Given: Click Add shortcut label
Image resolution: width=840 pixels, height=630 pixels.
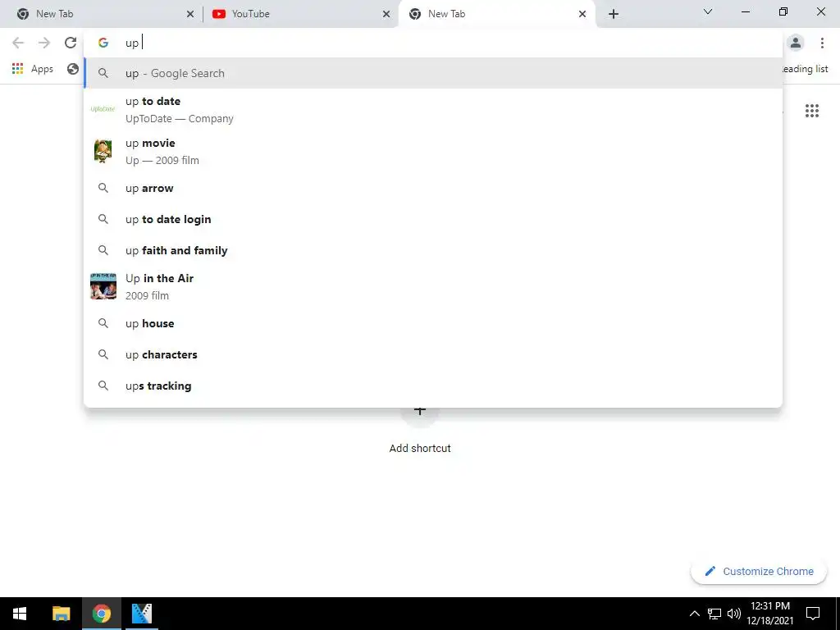Looking at the screenshot, I should [420, 449].
